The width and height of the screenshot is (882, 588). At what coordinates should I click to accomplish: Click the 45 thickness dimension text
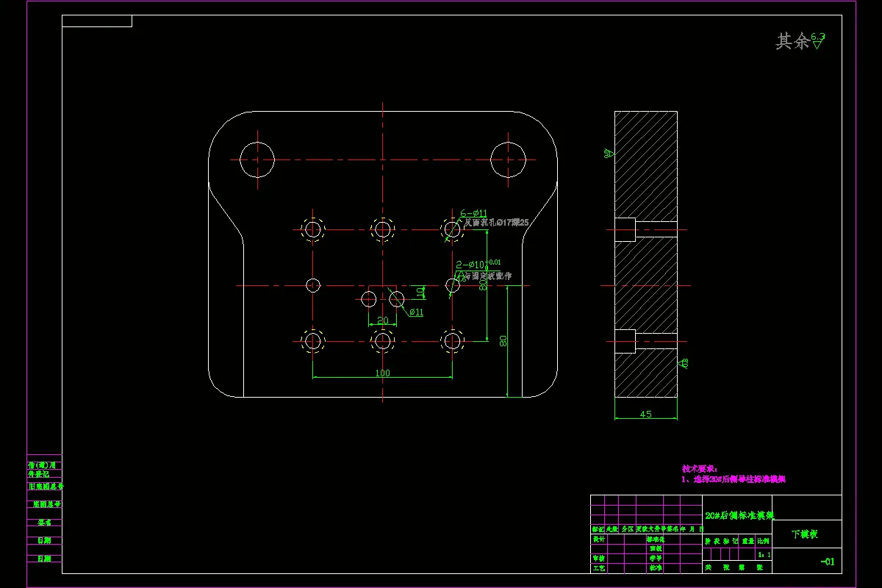(x=645, y=414)
